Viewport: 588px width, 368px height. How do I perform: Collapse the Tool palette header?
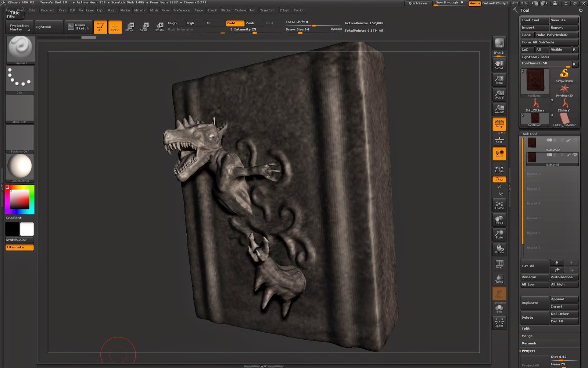pyautogui.click(x=525, y=10)
